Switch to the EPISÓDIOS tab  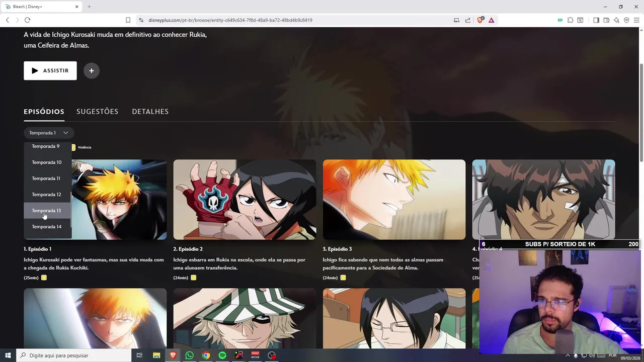(44, 112)
